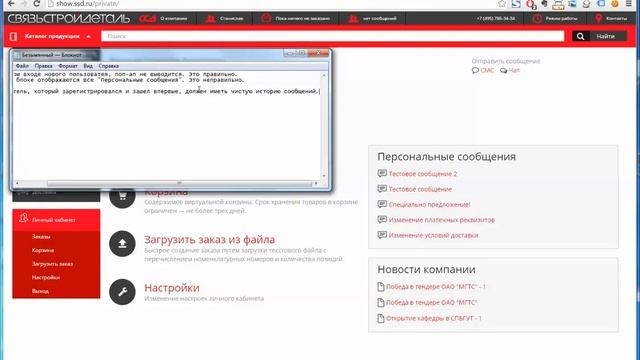
Task: Click the СвязьСтройДеталь logo
Action: pos(69,18)
